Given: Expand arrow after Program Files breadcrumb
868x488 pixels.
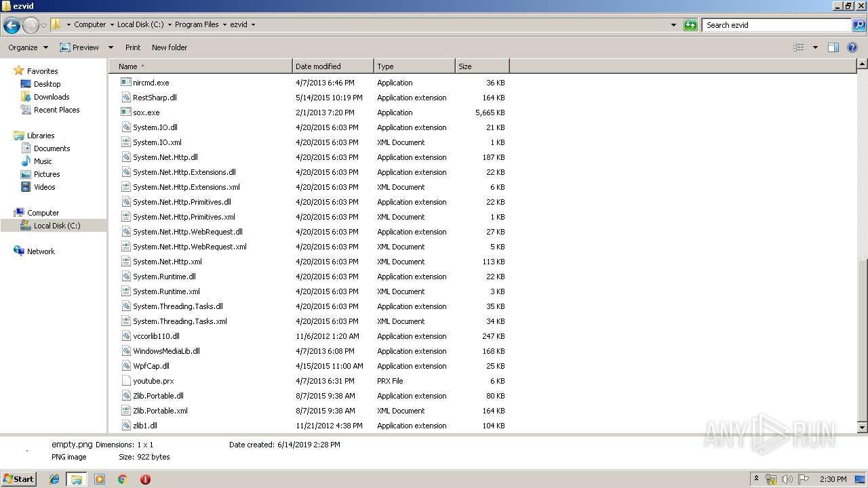Looking at the screenshot, I should coord(224,24).
